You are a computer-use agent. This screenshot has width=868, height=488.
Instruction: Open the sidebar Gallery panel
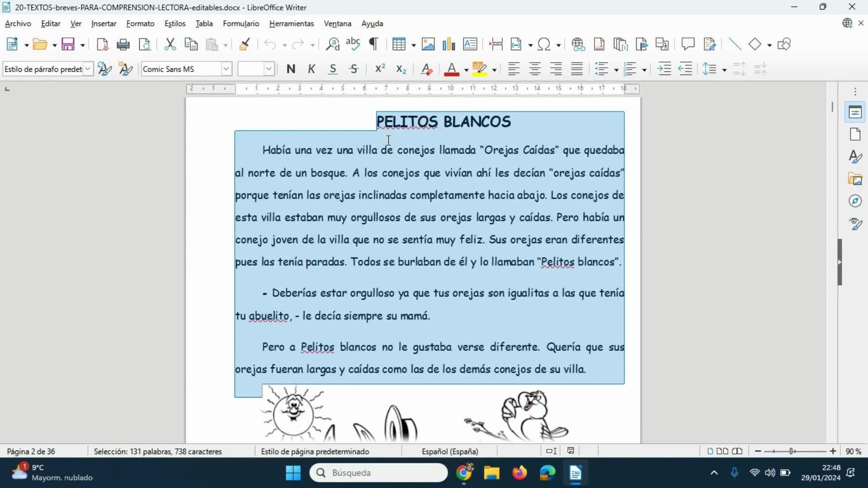855,179
